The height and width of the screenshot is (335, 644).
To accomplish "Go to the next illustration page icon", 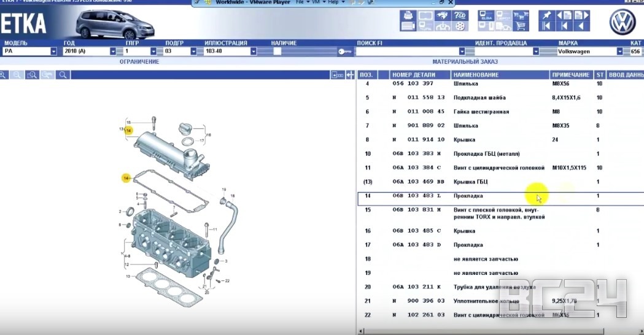I will coord(580,15).
